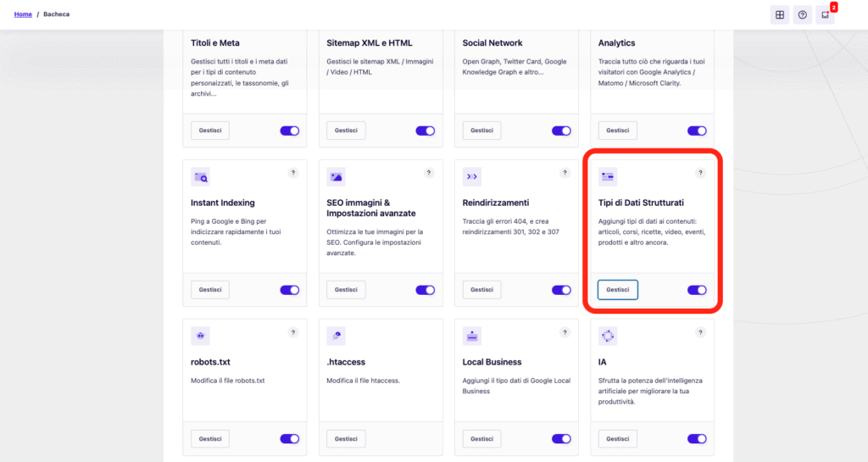Click the SEO immagini picture icon
The width and height of the screenshot is (868, 462).
[x=336, y=177]
